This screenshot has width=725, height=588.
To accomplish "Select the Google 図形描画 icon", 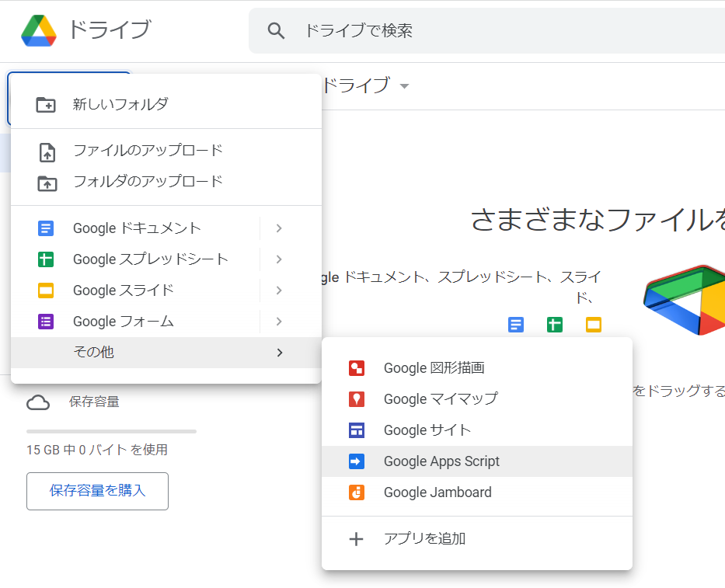I will click(357, 367).
